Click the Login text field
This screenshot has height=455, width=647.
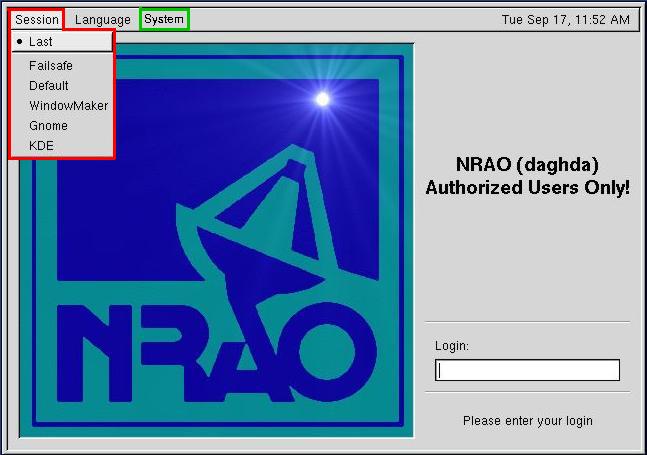coord(527,370)
